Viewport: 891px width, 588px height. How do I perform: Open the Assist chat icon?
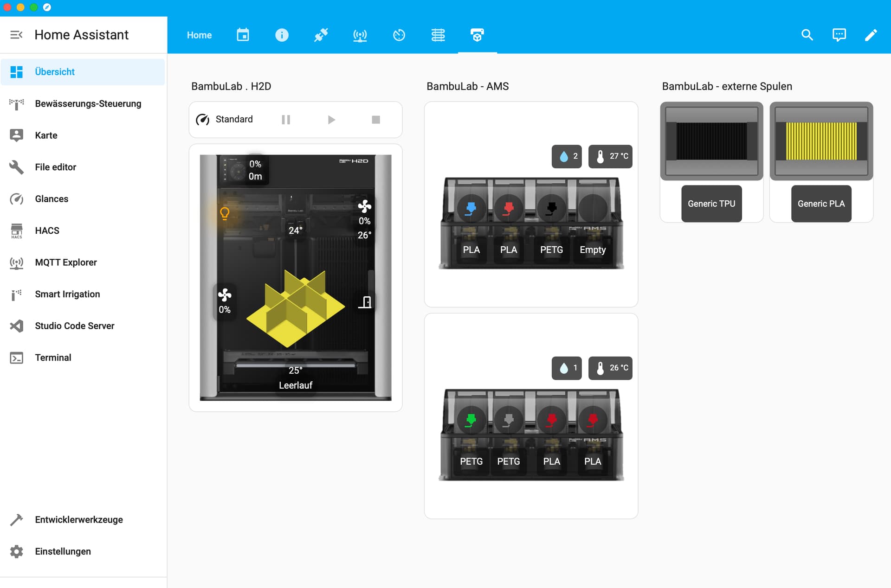click(x=839, y=35)
